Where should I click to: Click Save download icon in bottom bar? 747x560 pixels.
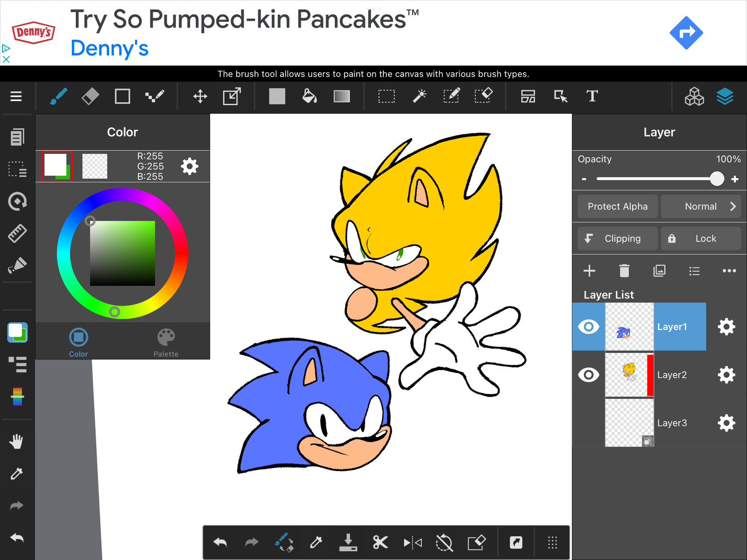click(348, 542)
